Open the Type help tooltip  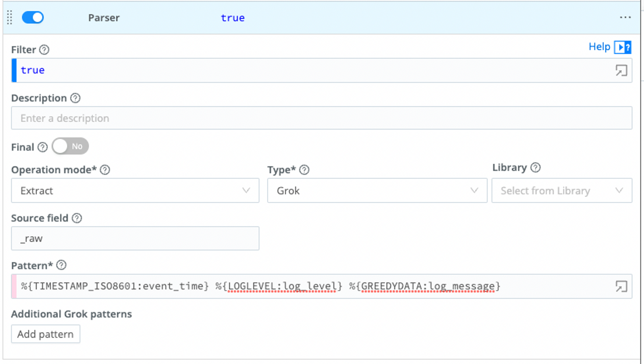(x=304, y=170)
